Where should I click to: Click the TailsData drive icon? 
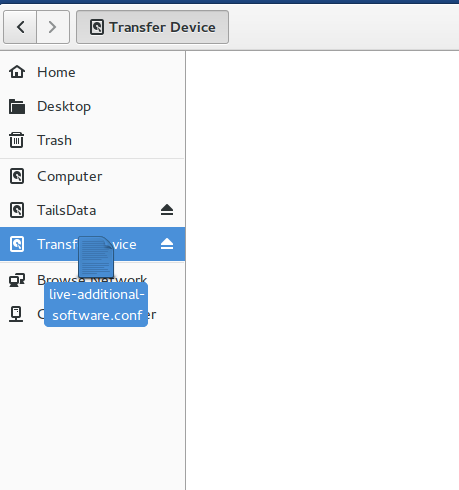[17, 210]
